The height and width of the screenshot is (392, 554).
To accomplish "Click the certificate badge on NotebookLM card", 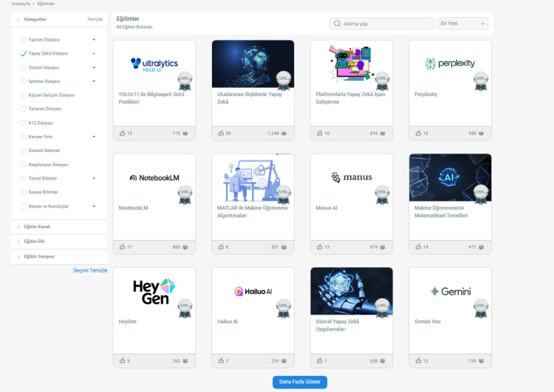I will click(x=185, y=195).
